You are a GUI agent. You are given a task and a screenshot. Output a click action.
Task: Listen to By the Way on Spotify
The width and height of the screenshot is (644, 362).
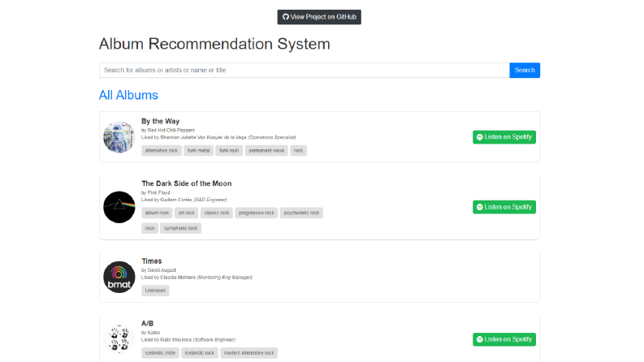(x=504, y=137)
